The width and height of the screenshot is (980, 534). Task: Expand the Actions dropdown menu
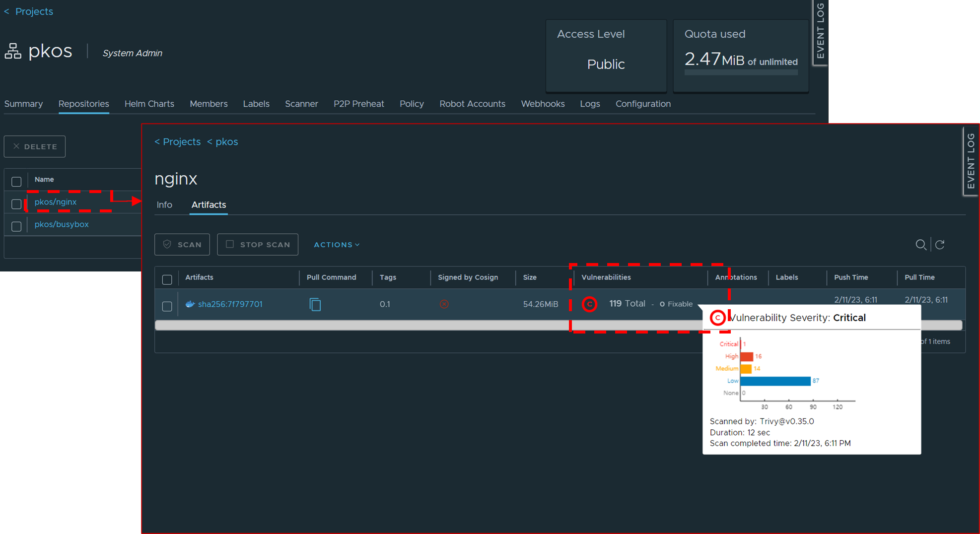point(337,245)
